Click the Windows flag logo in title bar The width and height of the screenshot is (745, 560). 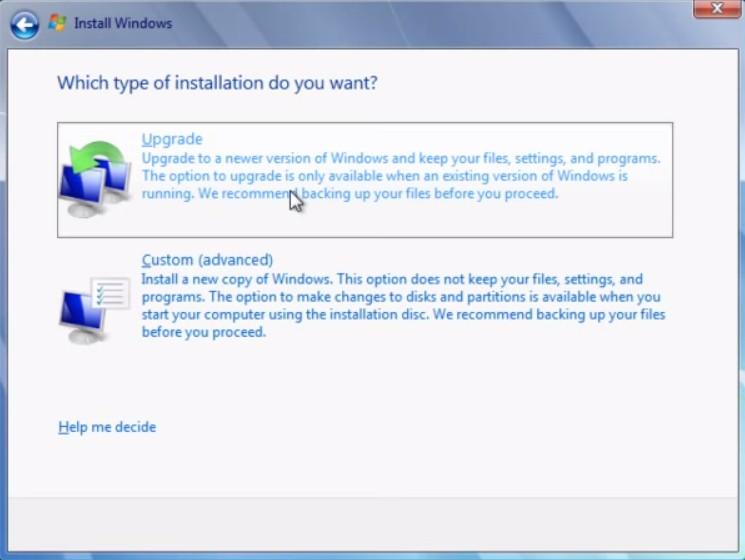tap(57, 23)
